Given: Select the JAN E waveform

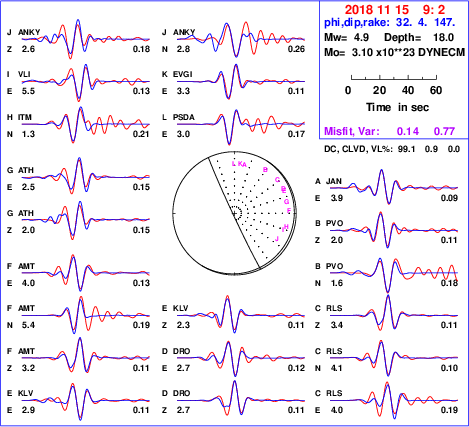Looking at the screenshot, I should pos(394,187).
